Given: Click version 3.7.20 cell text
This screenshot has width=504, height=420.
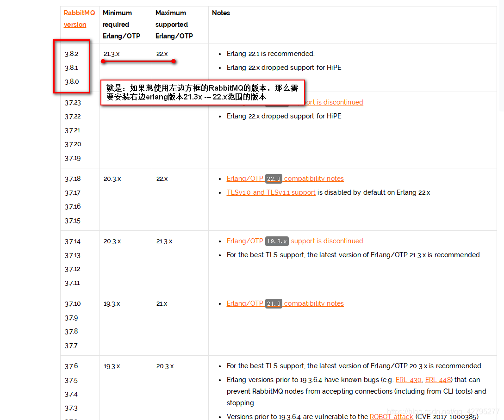Looking at the screenshot, I should click(x=73, y=144).
